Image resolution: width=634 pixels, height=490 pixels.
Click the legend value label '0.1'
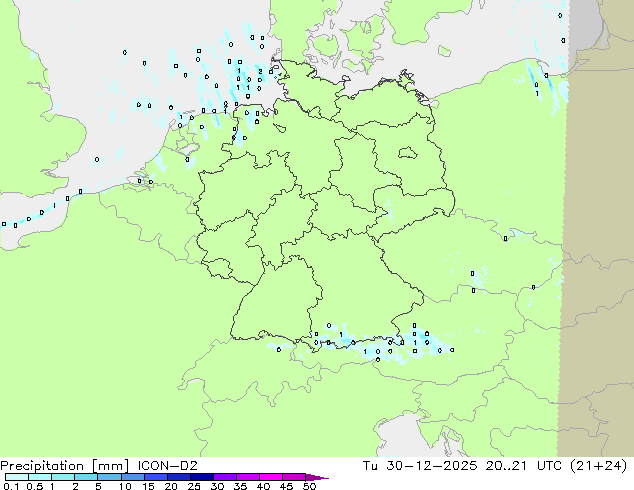(x=11, y=486)
